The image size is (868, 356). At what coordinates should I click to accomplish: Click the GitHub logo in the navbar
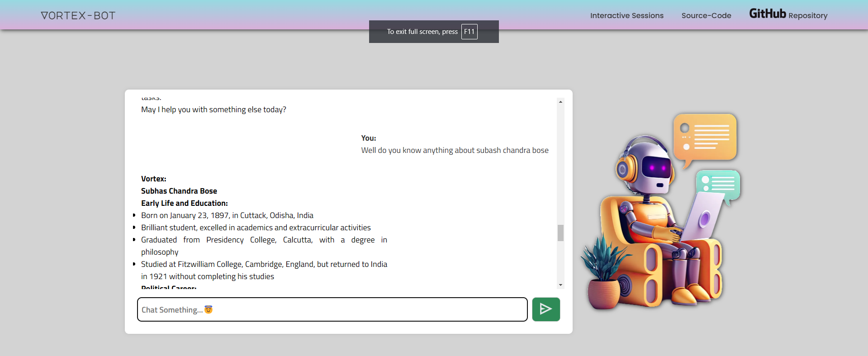coord(768,14)
